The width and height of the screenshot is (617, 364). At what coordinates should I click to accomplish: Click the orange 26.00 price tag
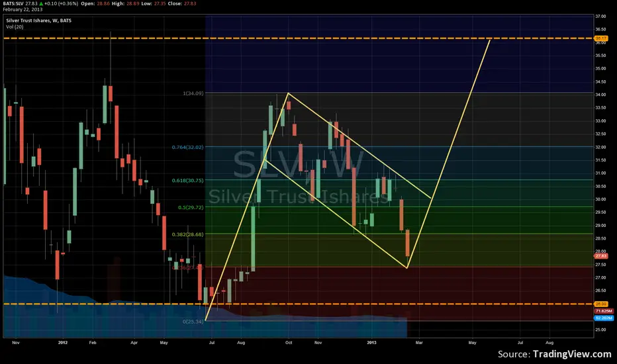click(601, 304)
